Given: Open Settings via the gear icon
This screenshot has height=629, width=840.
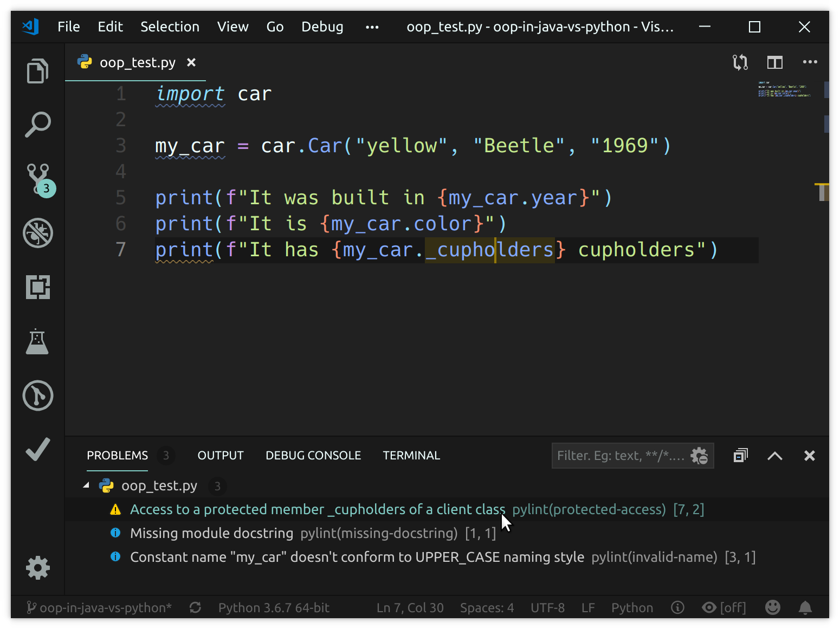Looking at the screenshot, I should pyautogui.click(x=37, y=567).
